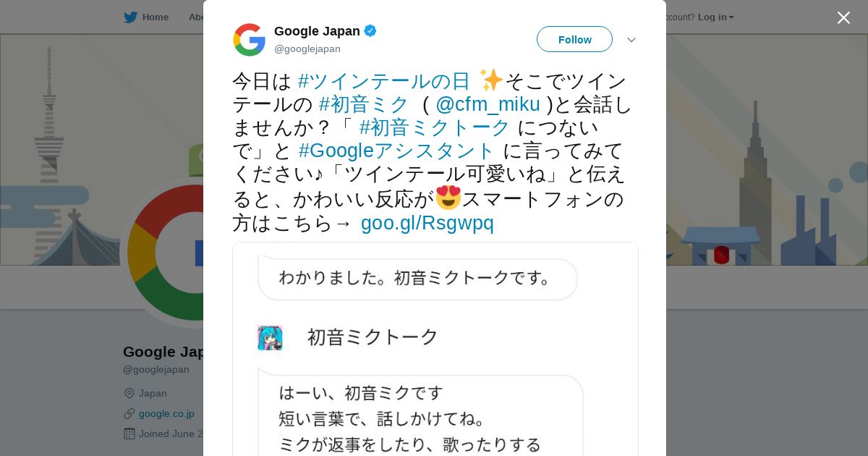868x456 pixels.
Task: Open the goo.gl/Rsgwpq link
Action: click(427, 223)
